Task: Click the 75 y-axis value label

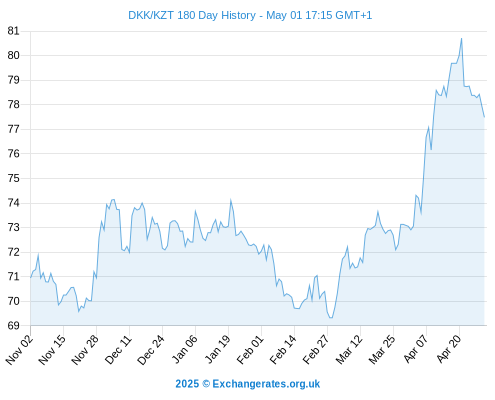Action: pos(13,178)
